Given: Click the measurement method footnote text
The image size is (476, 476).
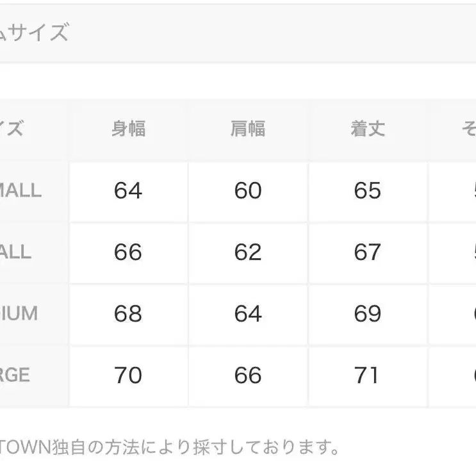Looking at the screenshot, I should (x=170, y=447).
